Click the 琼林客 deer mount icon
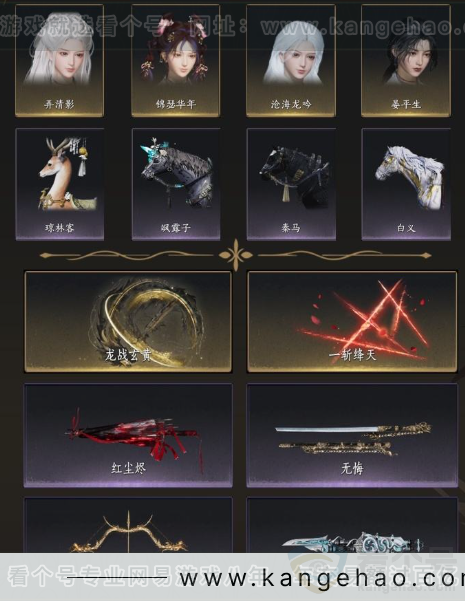The height and width of the screenshot is (602, 465). [60, 184]
